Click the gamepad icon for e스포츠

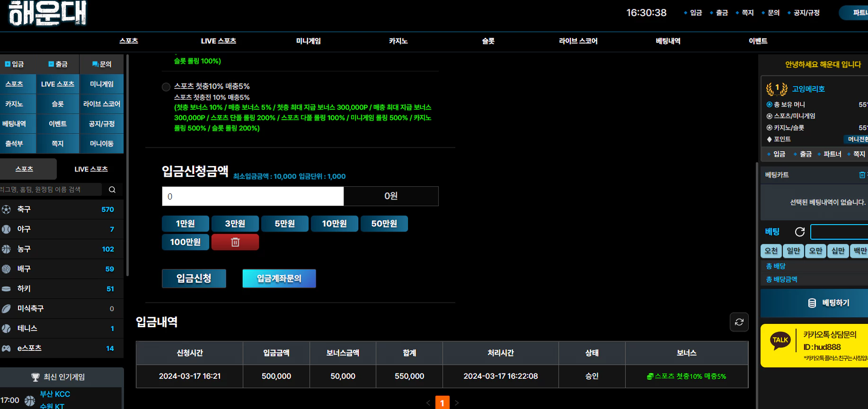tap(6, 348)
